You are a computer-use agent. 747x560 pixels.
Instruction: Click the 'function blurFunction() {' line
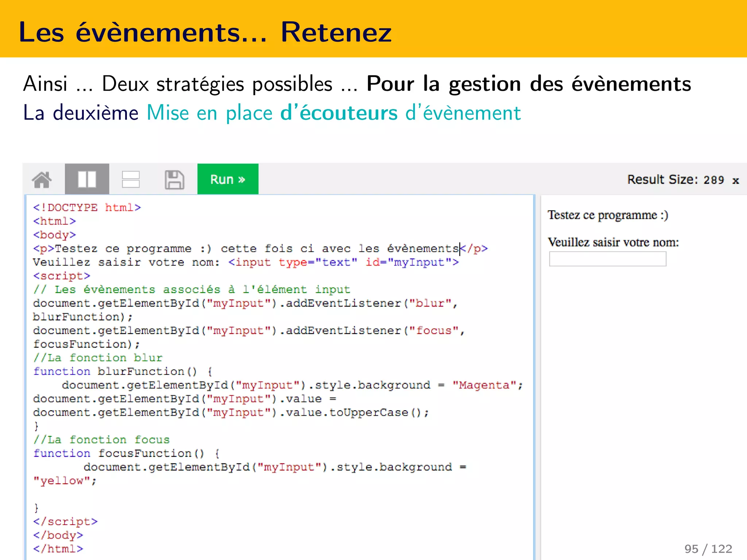pyautogui.click(x=123, y=372)
